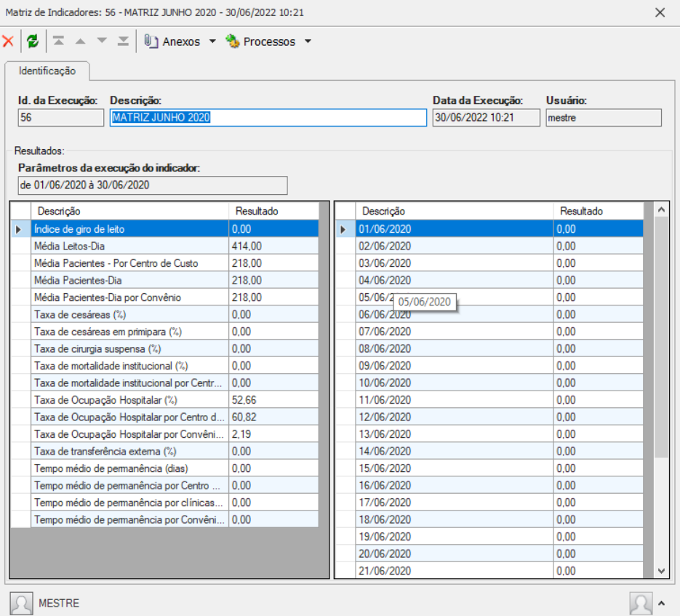Image resolution: width=680 pixels, height=616 pixels.
Task: Click the Anexos paperclip icon
Action: (151, 41)
